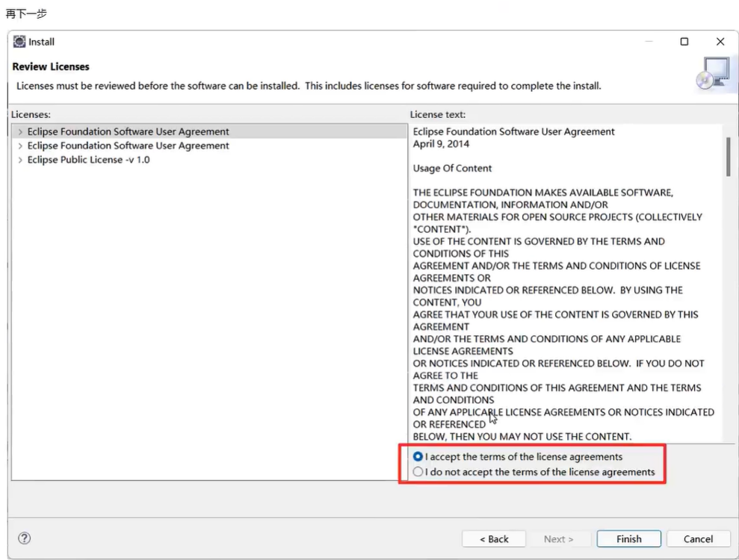Click the Back button
This screenshot has width=739, height=560.
tap(494, 539)
